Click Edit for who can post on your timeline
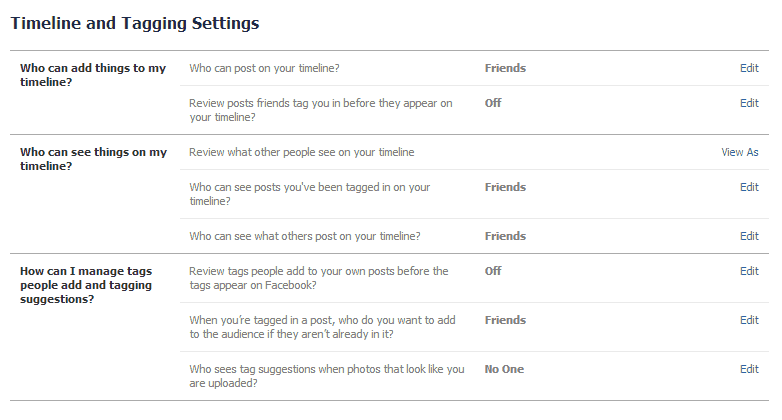782x420 pixels. [x=749, y=68]
